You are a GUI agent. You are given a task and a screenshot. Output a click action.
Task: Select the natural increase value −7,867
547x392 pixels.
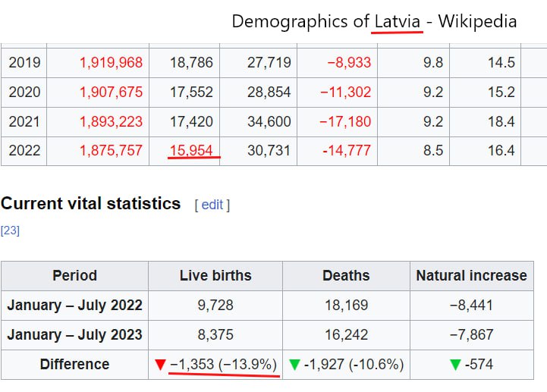pos(472,335)
